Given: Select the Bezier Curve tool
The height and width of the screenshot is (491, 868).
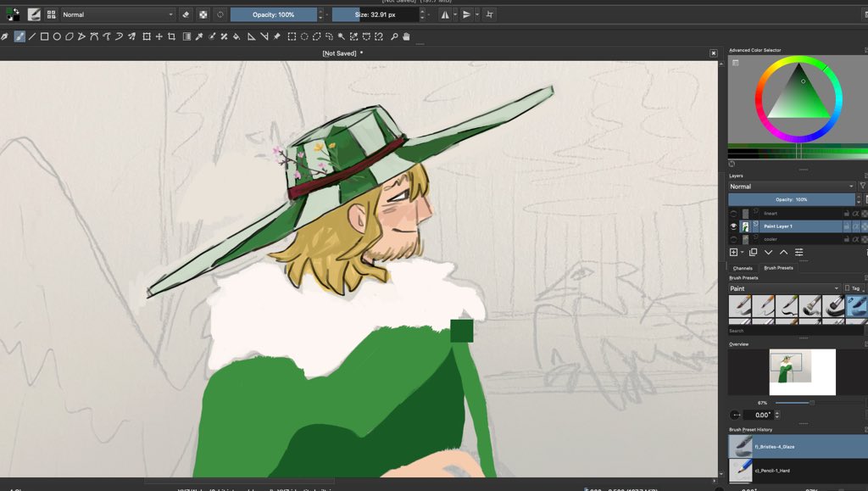Looking at the screenshot, I should click(x=94, y=36).
